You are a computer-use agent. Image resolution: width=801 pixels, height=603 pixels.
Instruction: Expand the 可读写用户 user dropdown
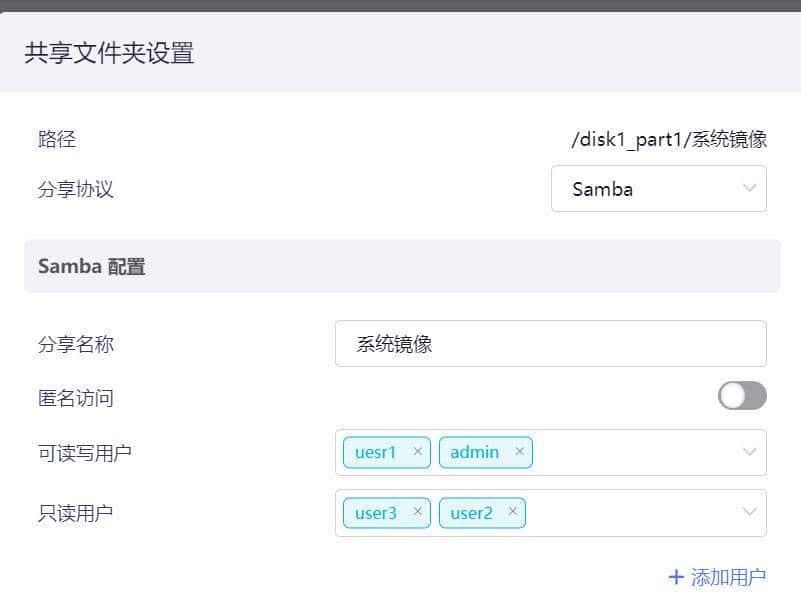749,452
